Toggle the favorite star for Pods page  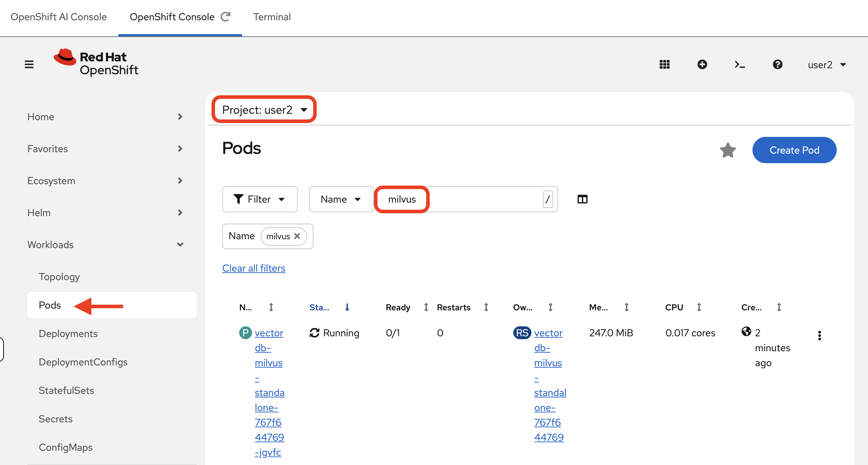tap(728, 150)
